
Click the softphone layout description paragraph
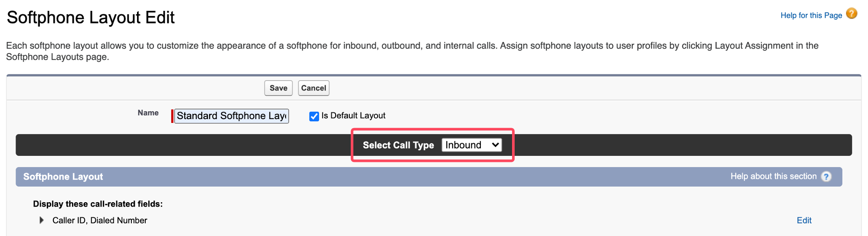[412, 51]
